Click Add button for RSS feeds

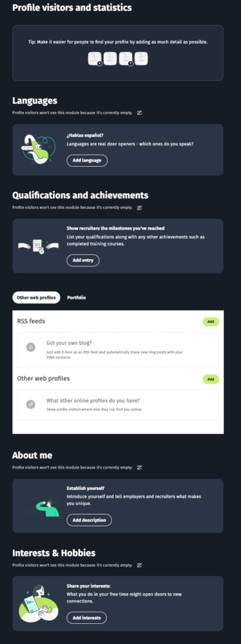(x=211, y=321)
